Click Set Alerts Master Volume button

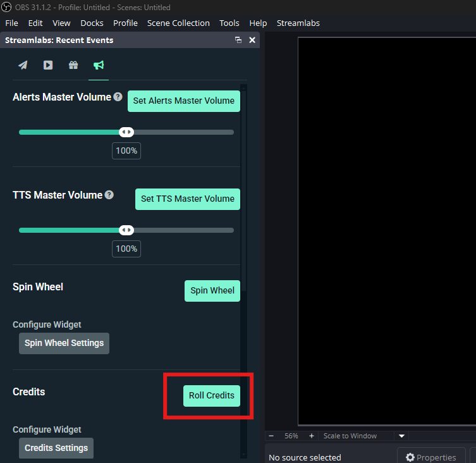click(x=183, y=101)
